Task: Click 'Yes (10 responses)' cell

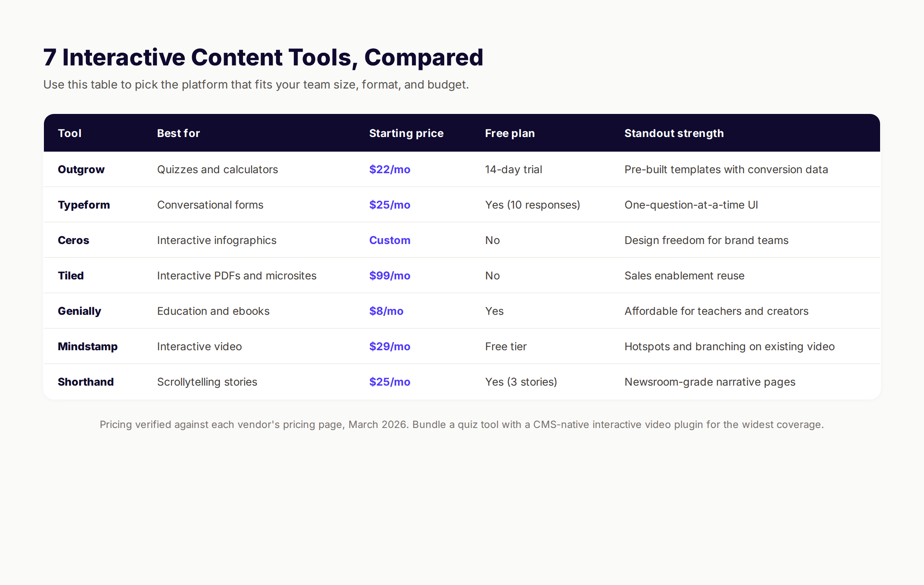Action: pos(532,205)
